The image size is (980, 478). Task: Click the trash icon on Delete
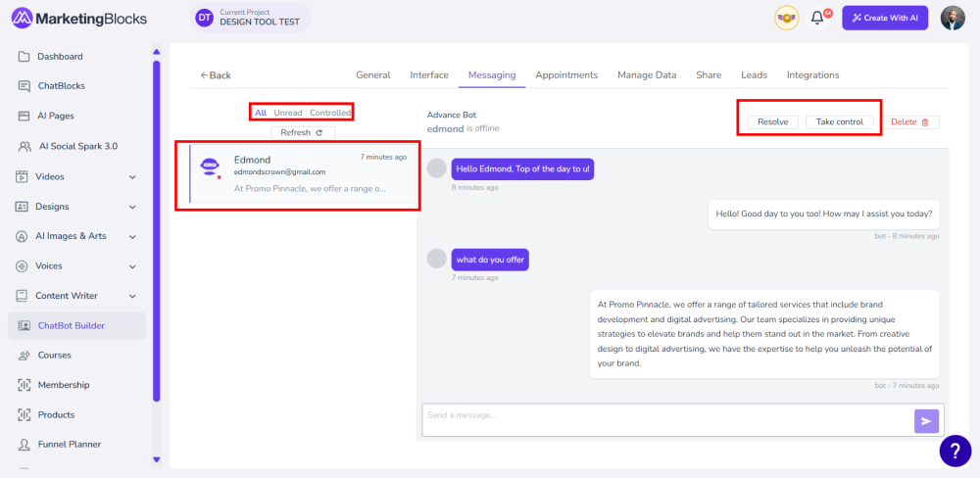[925, 122]
